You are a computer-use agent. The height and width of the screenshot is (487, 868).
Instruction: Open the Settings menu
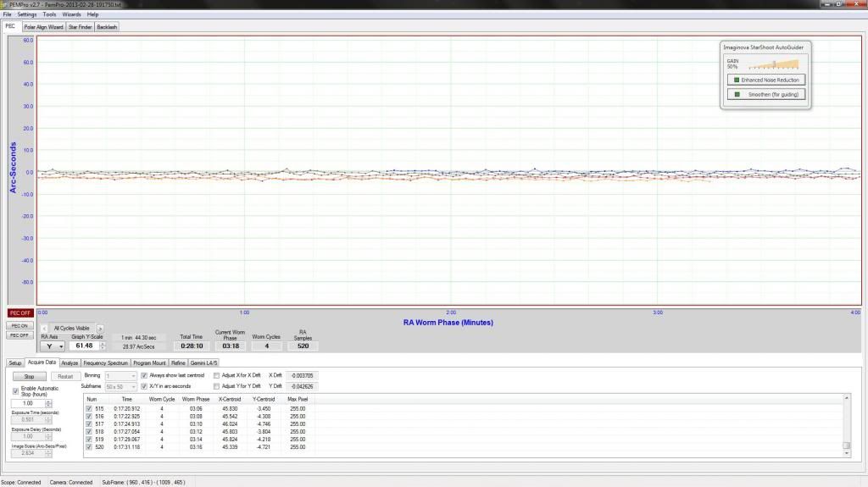(26, 14)
